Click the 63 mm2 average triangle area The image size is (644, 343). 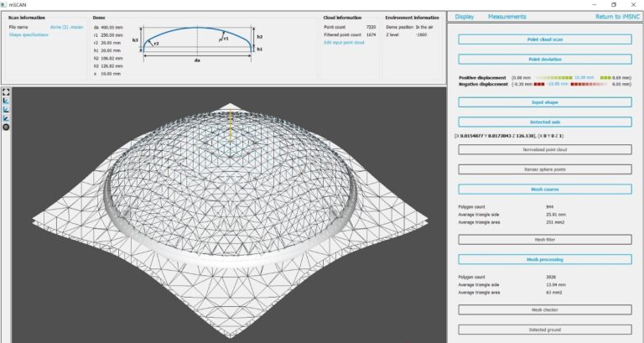(554, 293)
